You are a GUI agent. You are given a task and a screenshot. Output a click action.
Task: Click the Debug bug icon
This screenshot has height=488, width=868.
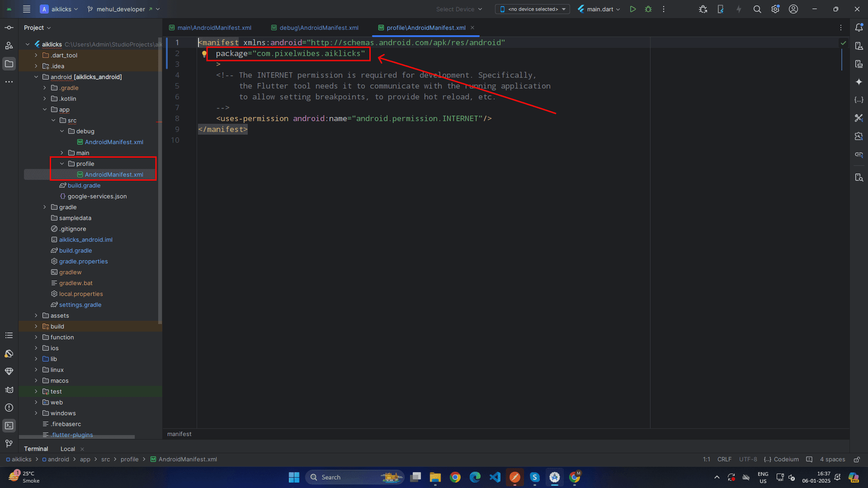pyautogui.click(x=648, y=9)
